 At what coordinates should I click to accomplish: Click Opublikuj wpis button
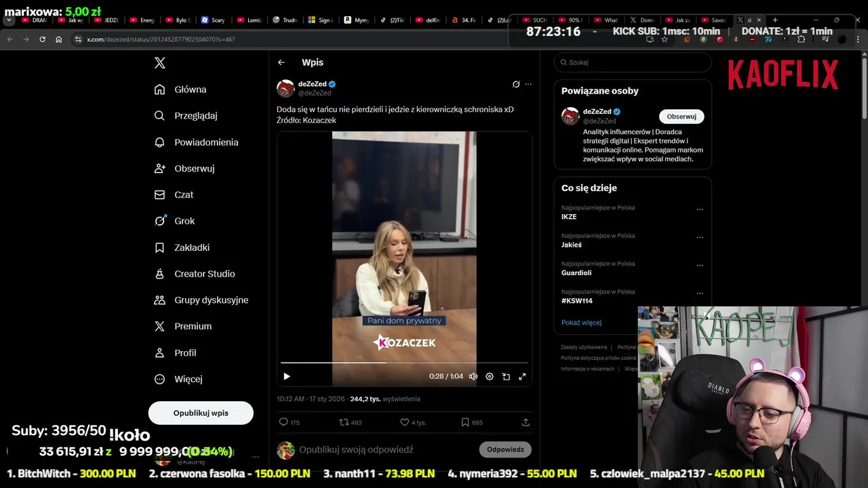201,413
